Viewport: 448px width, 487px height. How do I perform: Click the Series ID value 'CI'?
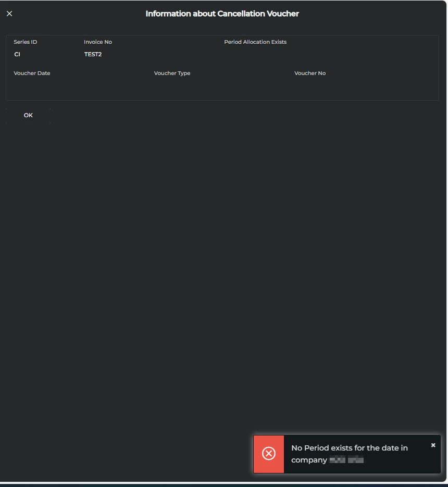[x=17, y=54]
